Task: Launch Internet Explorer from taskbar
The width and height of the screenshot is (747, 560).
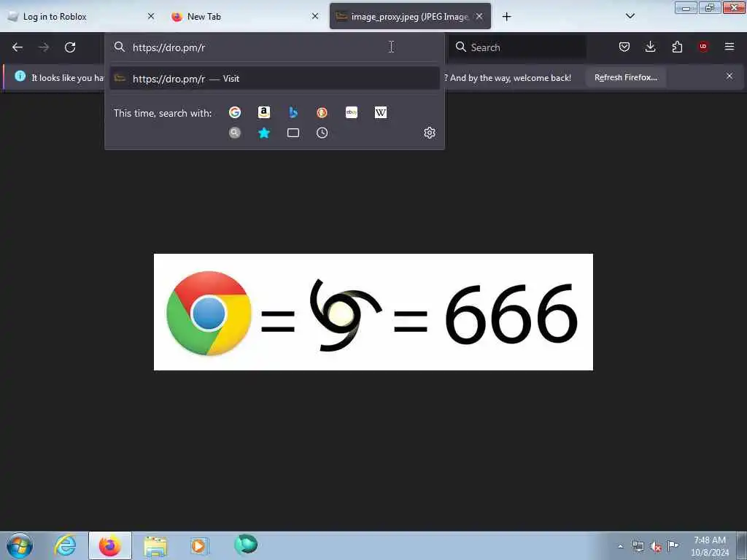Action: click(65, 545)
